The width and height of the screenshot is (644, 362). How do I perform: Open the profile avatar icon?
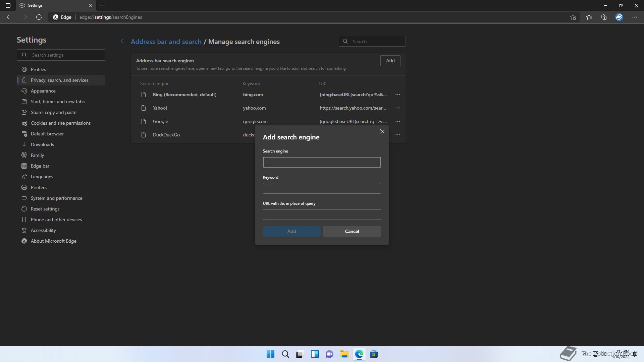(619, 17)
